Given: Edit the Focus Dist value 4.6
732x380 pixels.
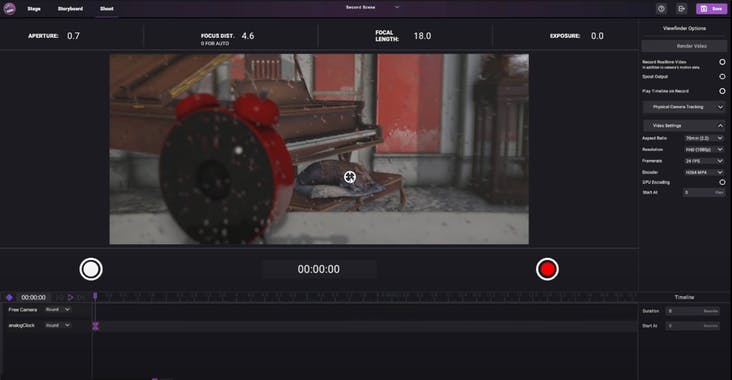Looking at the screenshot, I should [x=248, y=36].
